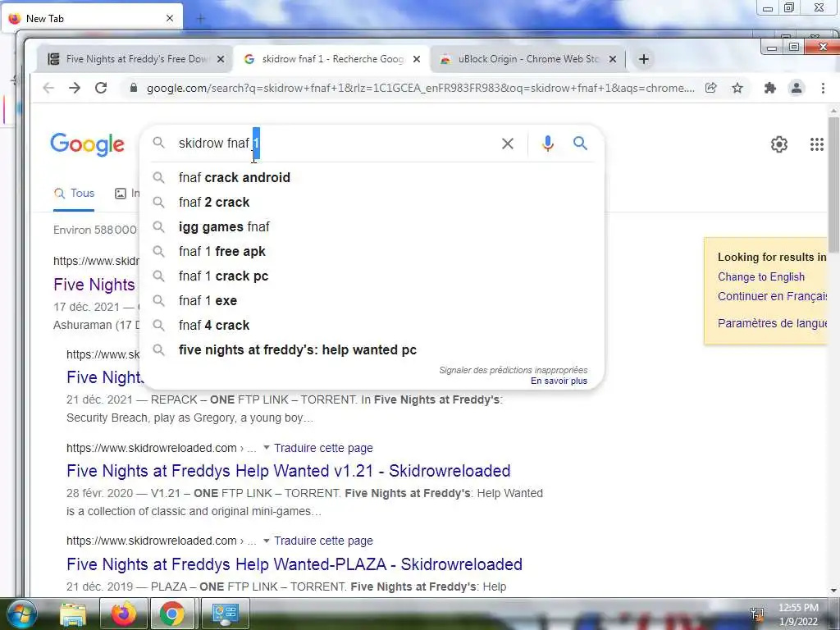
Task: Open the Google apps grid
Action: [x=816, y=144]
